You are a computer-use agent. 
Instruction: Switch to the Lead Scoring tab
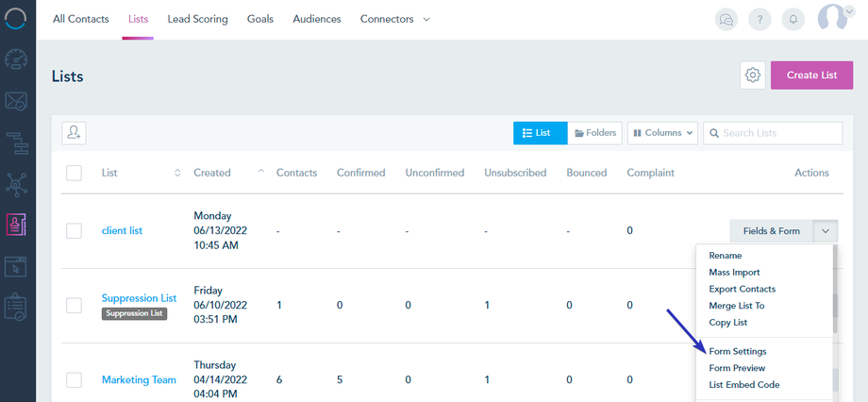point(197,19)
